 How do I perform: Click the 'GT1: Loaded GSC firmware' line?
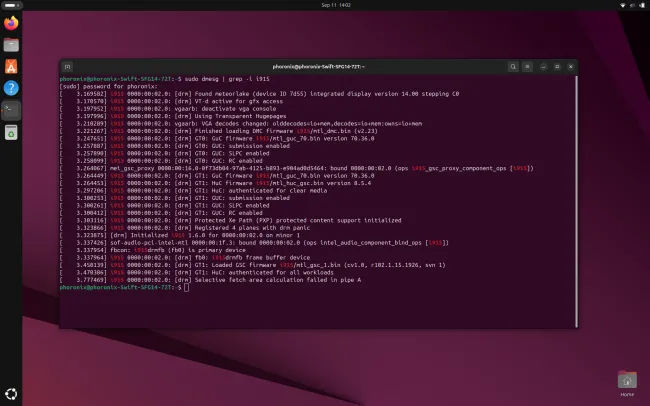(x=252, y=265)
